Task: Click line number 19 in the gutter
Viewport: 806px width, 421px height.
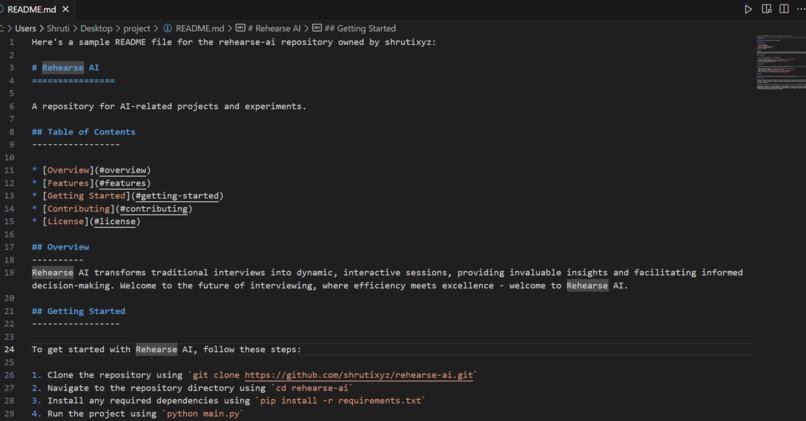Action: pos(9,272)
